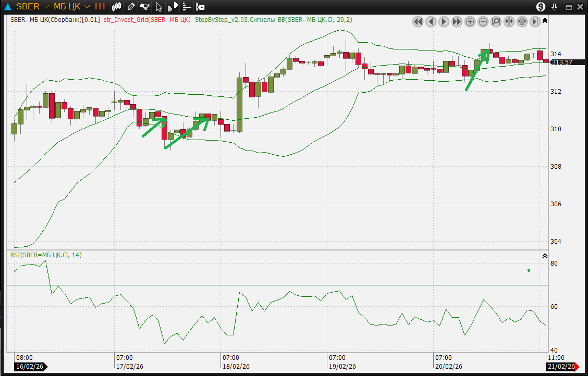Step chart right one bar button
This screenshot has height=376, width=588.
(x=444, y=22)
